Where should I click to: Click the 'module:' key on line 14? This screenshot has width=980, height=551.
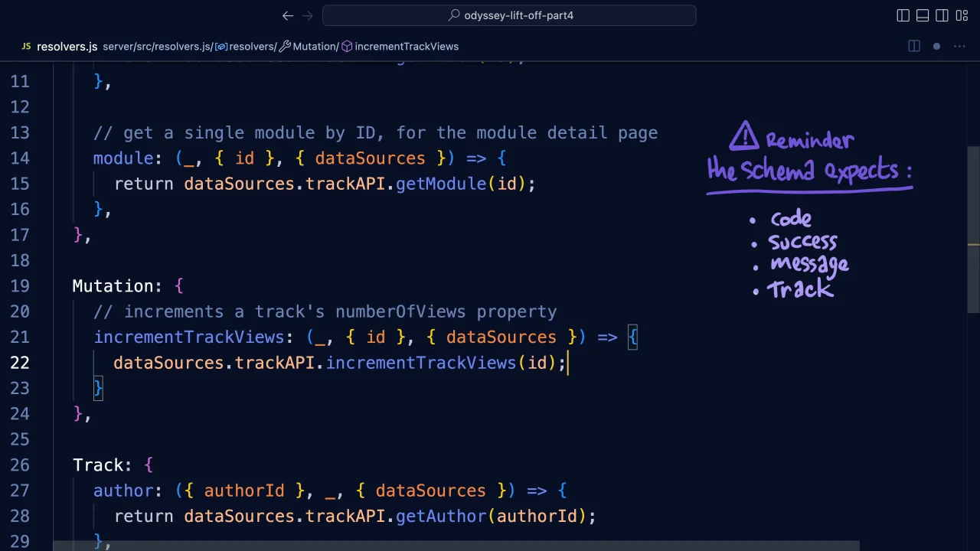point(128,158)
